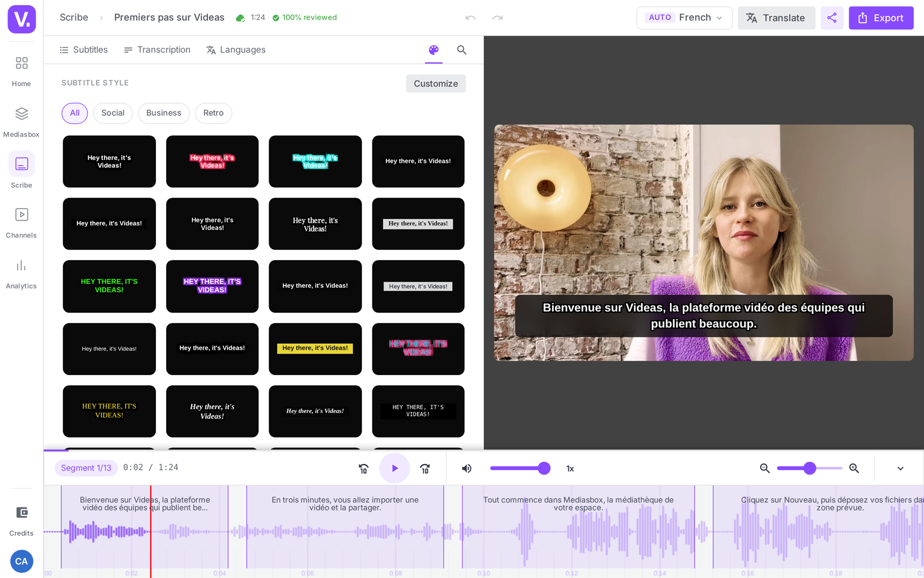924x578 pixels.
Task: Filter styles by Business
Action: tap(163, 113)
